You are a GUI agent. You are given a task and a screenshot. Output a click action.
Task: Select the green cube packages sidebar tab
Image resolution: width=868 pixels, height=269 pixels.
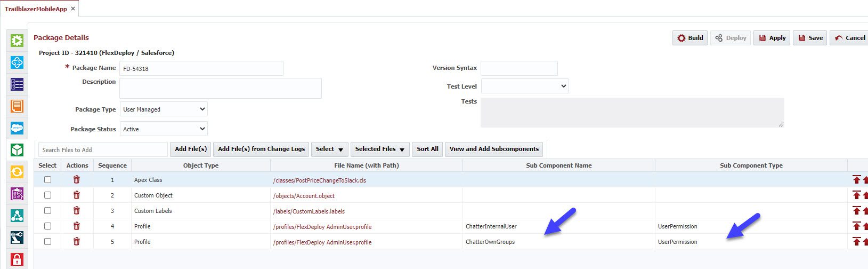point(17,150)
